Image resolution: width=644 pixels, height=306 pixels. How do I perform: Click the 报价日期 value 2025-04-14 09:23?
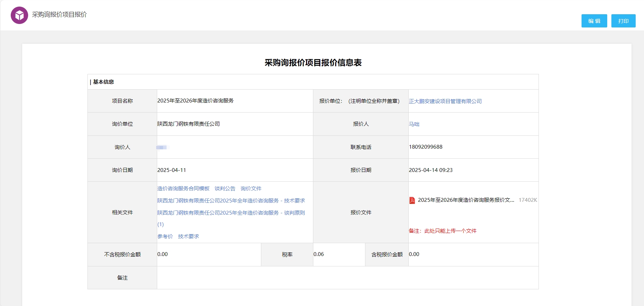(x=431, y=170)
